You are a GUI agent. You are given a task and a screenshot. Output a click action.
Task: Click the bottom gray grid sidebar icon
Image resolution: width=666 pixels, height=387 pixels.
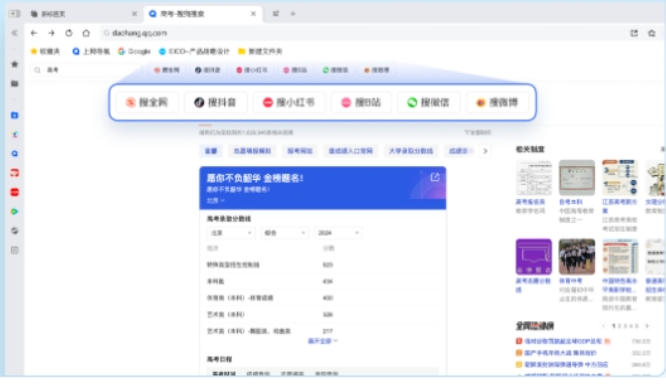pos(14,250)
